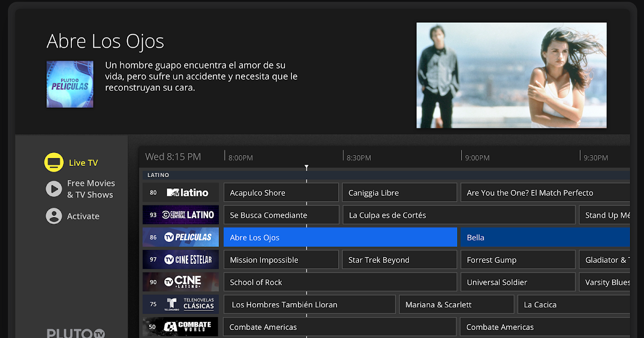The height and width of the screenshot is (338, 644).
Task: Select School of Rock program
Action: point(340,282)
